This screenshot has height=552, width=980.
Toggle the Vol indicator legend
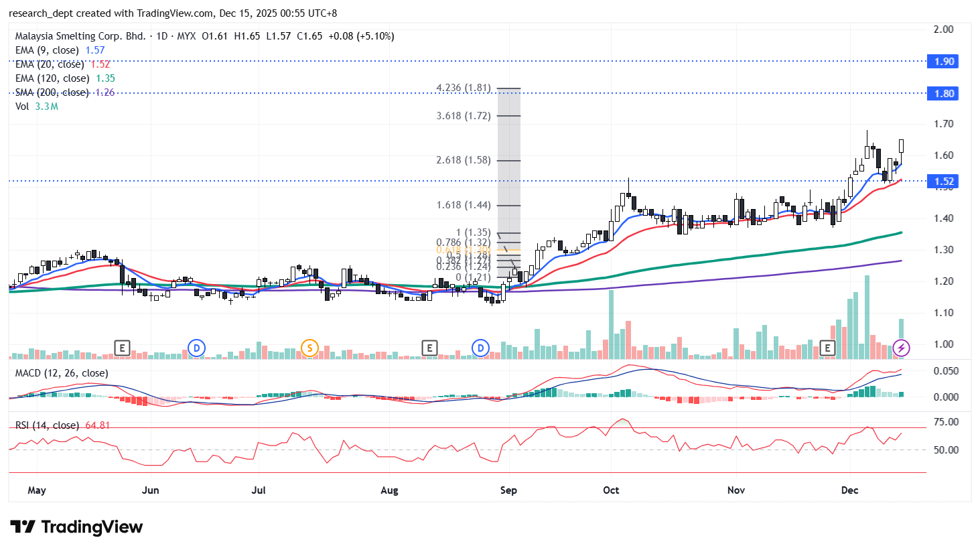click(x=22, y=107)
